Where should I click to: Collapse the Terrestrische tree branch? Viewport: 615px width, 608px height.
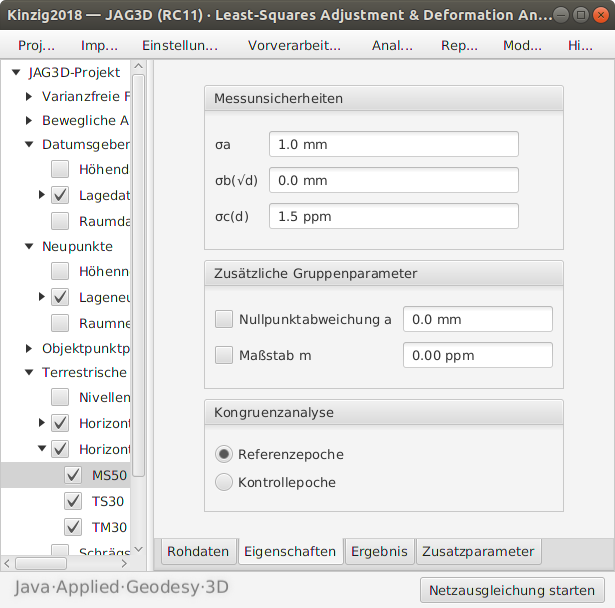coord(29,373)
